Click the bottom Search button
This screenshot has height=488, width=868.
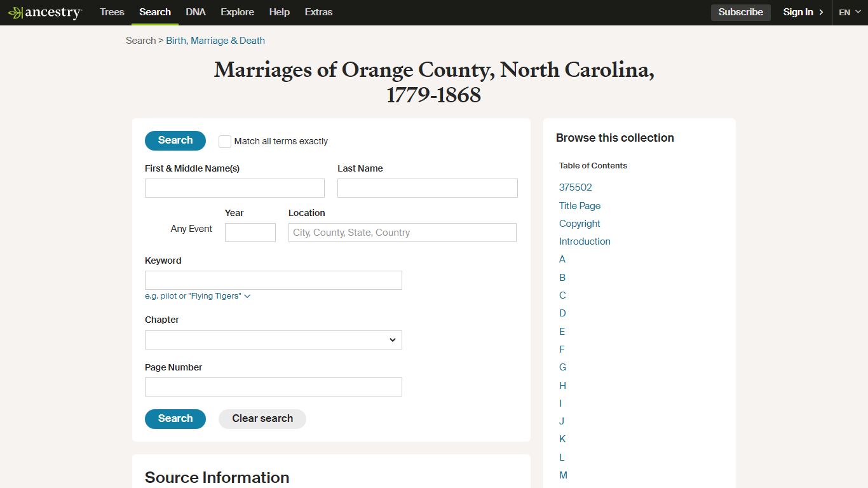[175, 419]
